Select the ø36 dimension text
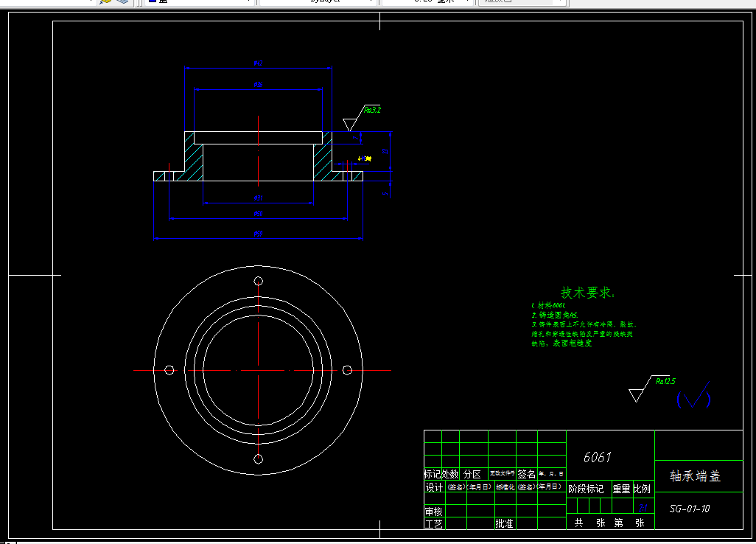 tap(258, 84)
